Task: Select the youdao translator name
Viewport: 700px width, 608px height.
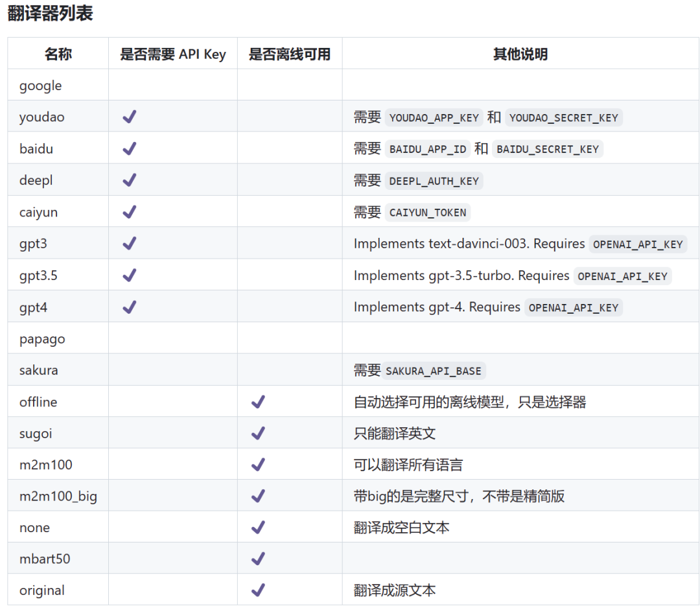Action: click(42, 117)
